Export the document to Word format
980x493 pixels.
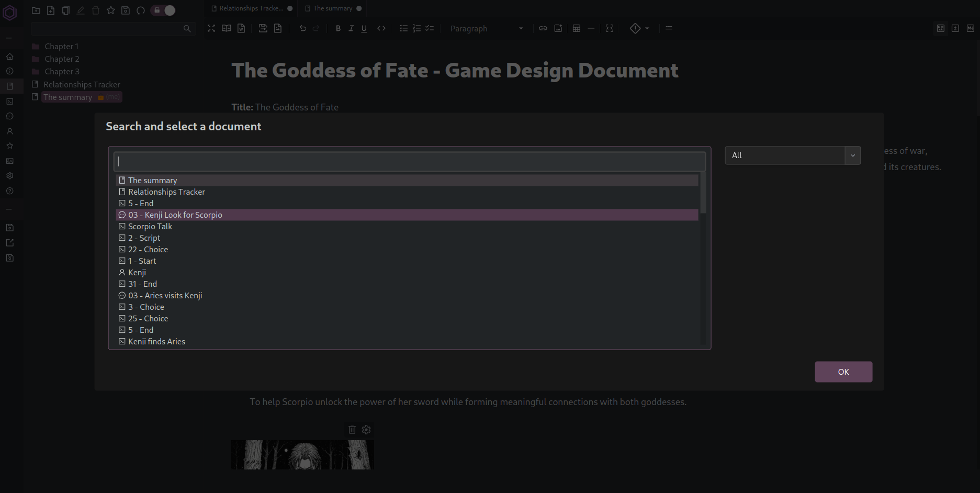point(241,28)
